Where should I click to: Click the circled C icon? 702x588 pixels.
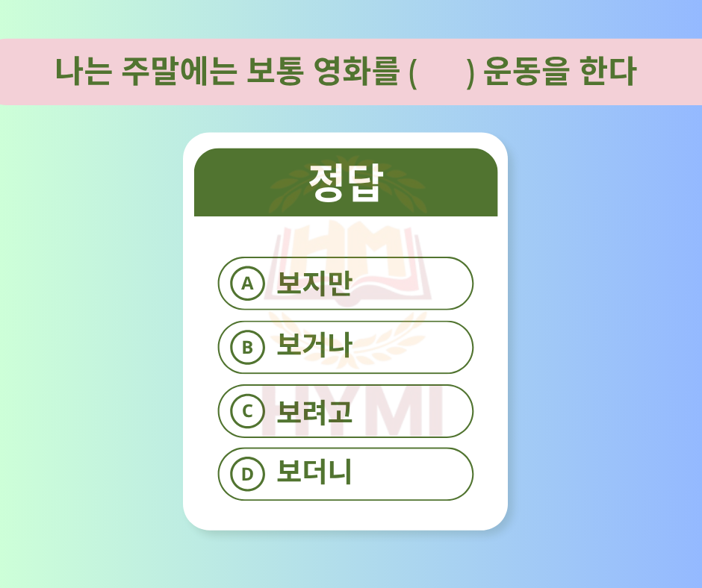(x=248, y=411)
